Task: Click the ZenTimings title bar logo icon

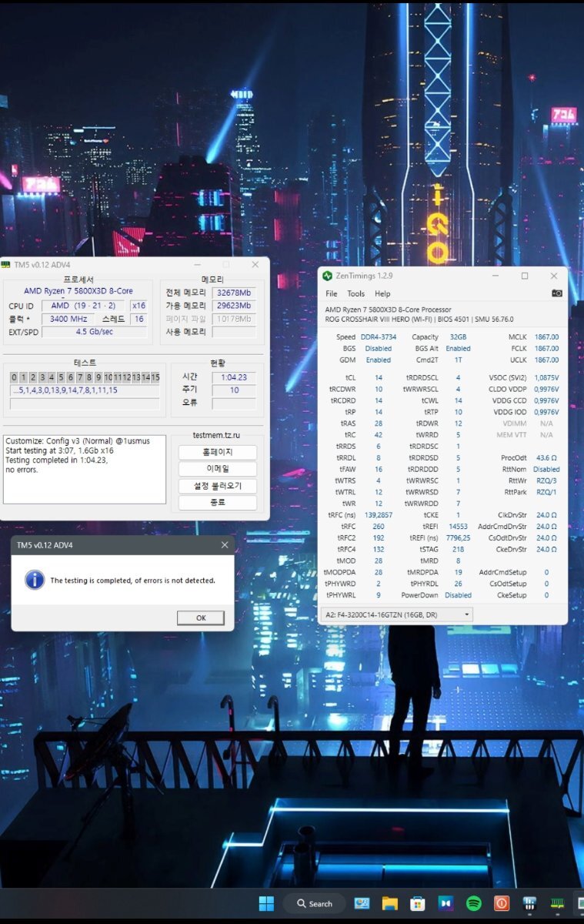Action: [x=327, y=276]
